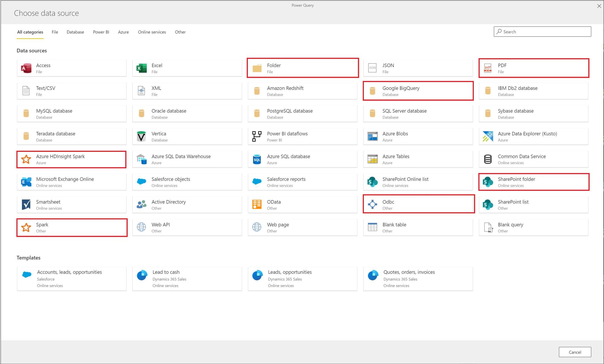The height and width of the screenshot is (364, 604).
Task: Choose the SharePoint Online list icon
Action: (372, 182)
